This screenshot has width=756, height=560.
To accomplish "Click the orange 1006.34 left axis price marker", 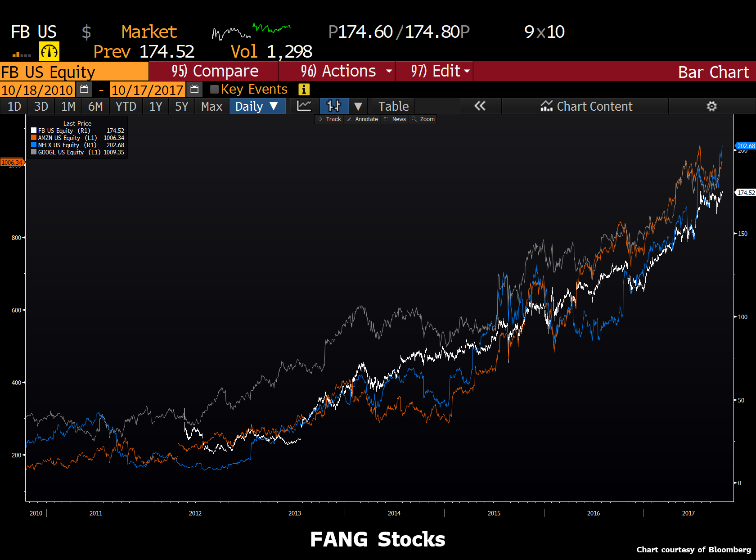I will pos(12,163).
